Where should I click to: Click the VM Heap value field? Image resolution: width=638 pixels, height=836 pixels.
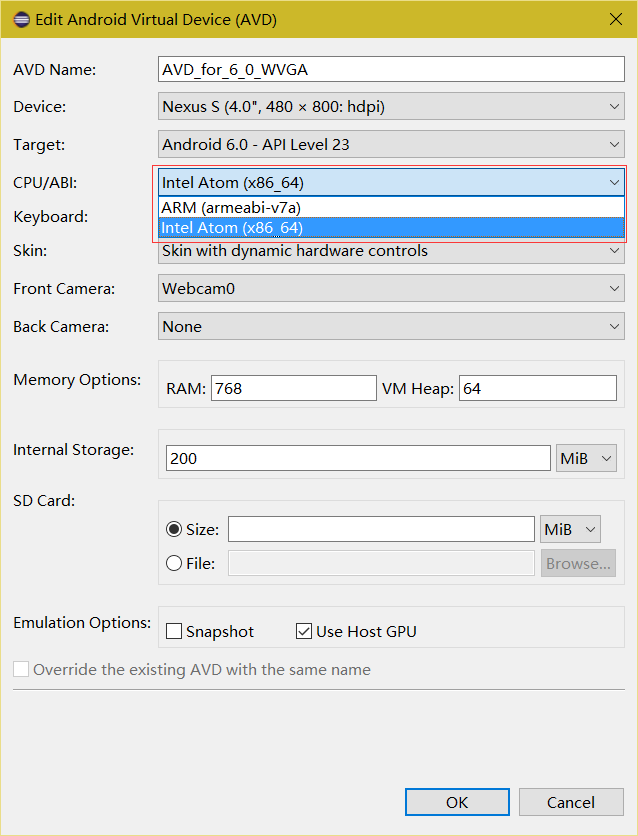(x=538, y=388)
